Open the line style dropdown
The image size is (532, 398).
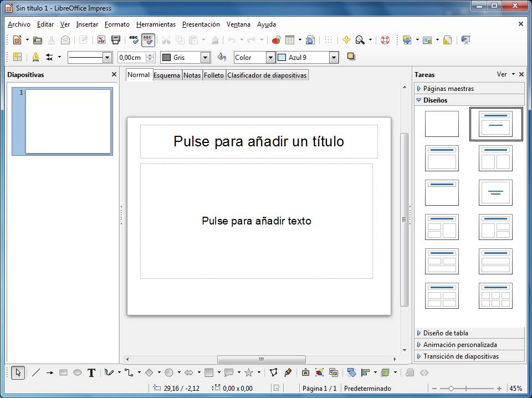coord(107,57)
